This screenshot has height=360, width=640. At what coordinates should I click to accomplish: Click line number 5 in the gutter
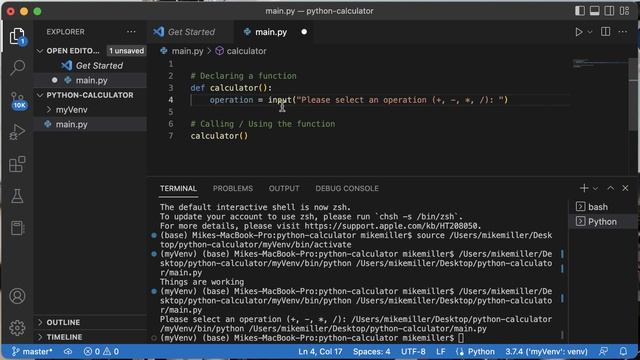click(x=171, y=112)
